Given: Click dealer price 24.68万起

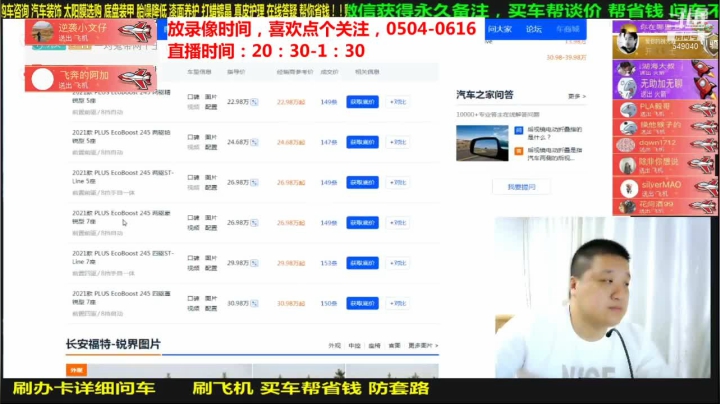Looking at the screenshot, I should coord(291,142).
